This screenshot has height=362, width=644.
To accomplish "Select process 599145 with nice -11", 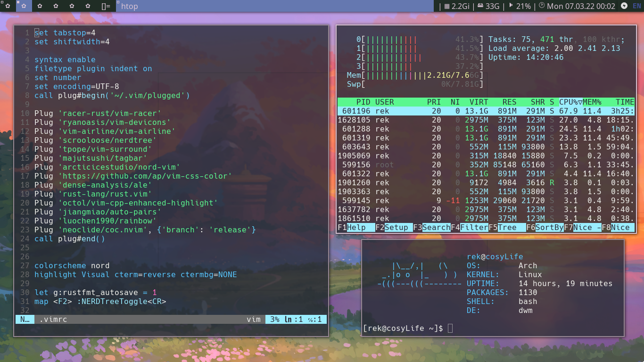I will point(486,200).
